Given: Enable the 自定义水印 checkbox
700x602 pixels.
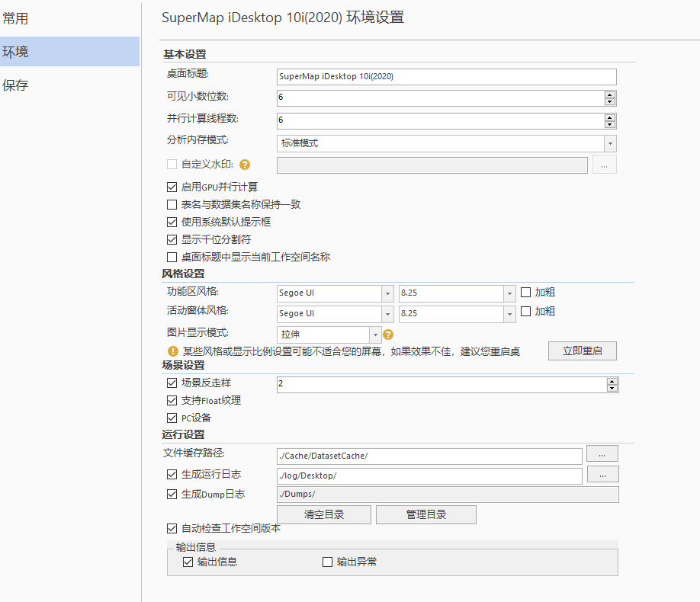Looking at the screenshot, I should coord(172,165).
